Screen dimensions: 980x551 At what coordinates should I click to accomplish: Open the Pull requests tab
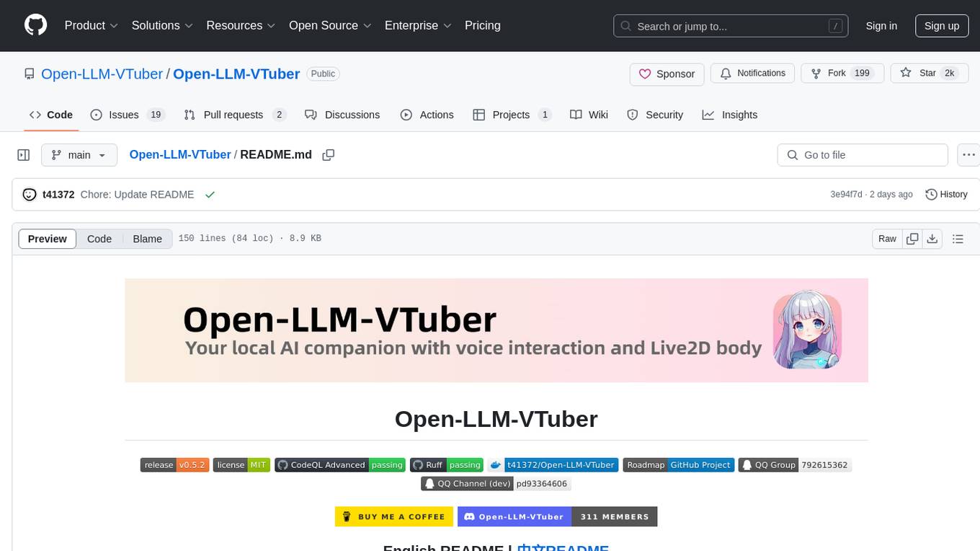[235, 115]
